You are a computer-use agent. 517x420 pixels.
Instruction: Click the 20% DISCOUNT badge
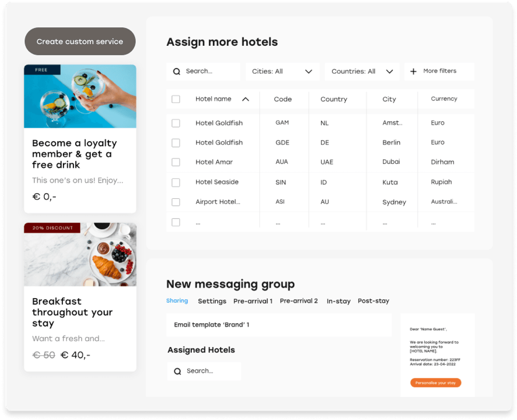tap(52, 228)
